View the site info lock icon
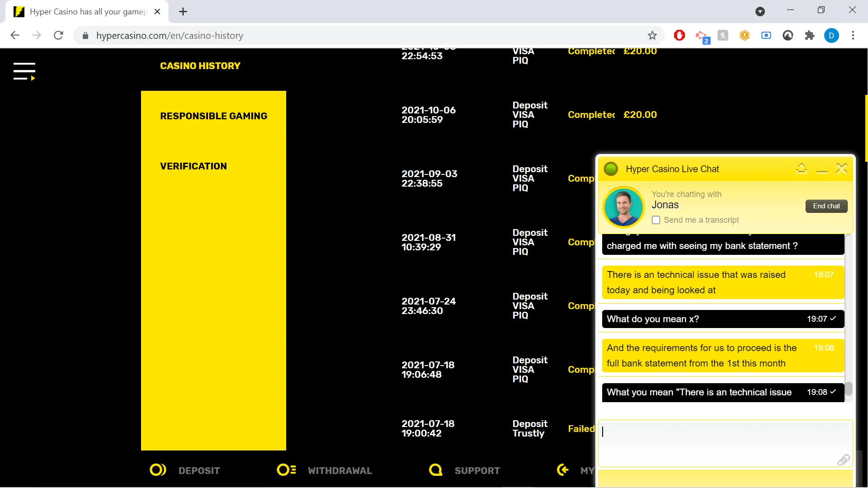This screenshot has height=488, width=868. click(85, 35)
